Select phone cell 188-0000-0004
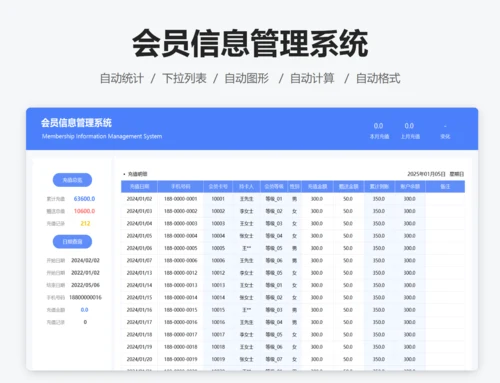The image size is (500, 383). [181, 236]
